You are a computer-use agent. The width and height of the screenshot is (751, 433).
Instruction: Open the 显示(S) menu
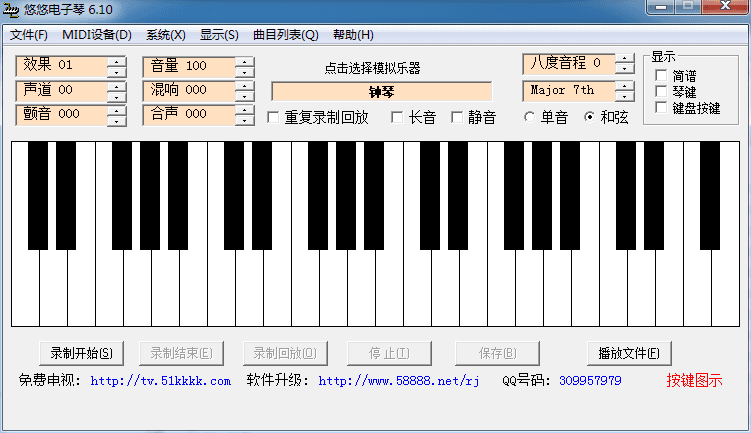pyautogui.click(x=219, y=35)
